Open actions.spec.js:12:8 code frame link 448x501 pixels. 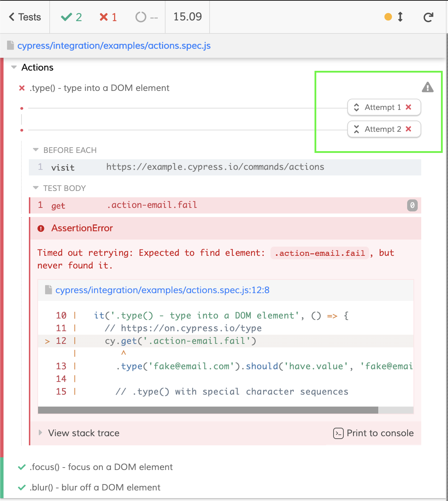click(162, 290)
